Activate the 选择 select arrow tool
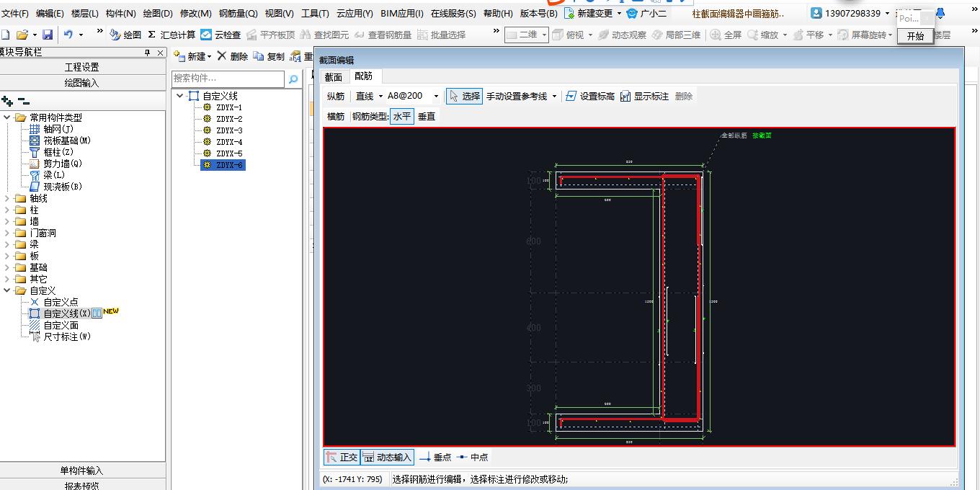 (463, 96)
